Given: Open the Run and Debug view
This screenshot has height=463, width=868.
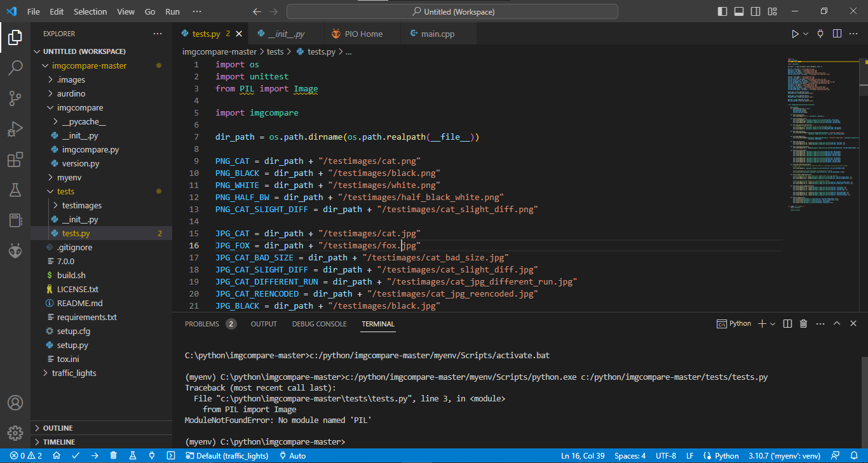Looking at the screenshot, I should pyautogui.click(x=15, y=129).
